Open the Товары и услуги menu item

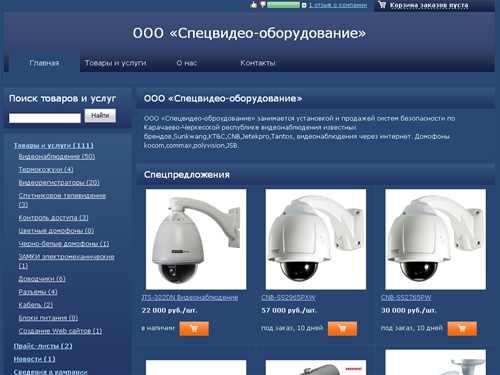click(115, 63)
